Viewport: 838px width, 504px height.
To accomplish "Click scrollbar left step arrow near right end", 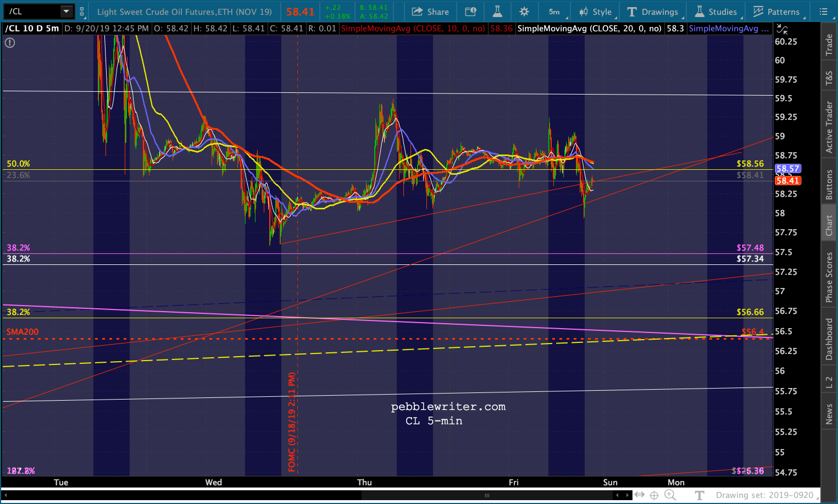I will [618, 495].
